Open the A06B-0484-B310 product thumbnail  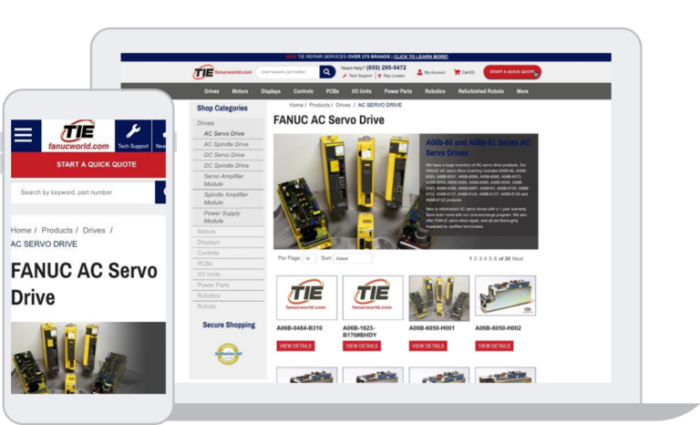tap(307, 297)
